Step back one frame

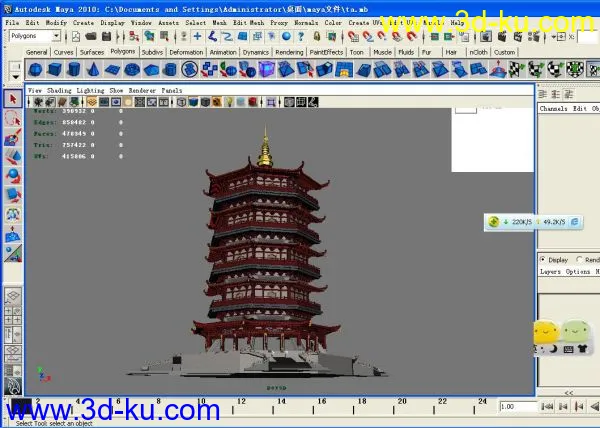coord(563,407)
